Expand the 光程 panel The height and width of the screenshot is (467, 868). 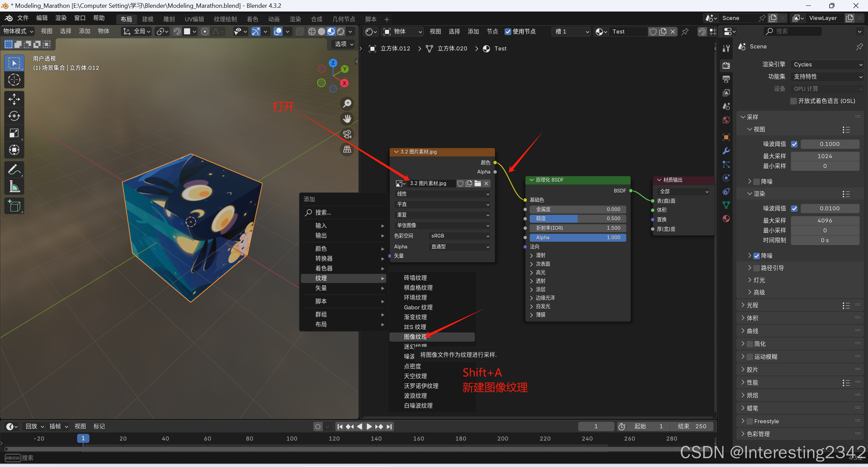[x=752, y=305]
